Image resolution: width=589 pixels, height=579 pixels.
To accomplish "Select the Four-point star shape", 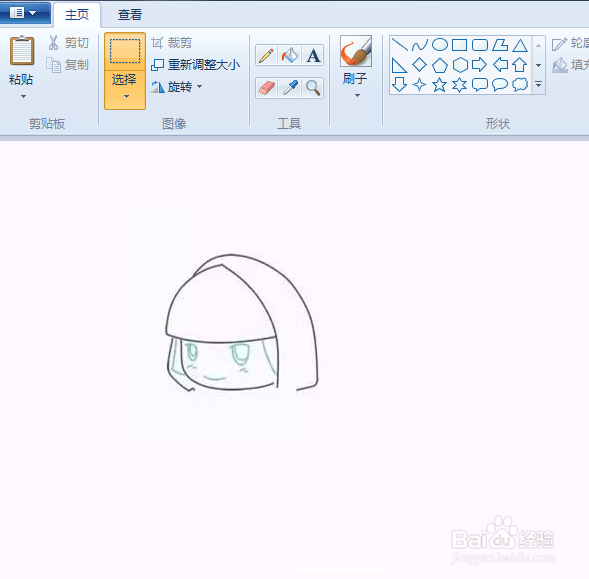I will 419,85.
